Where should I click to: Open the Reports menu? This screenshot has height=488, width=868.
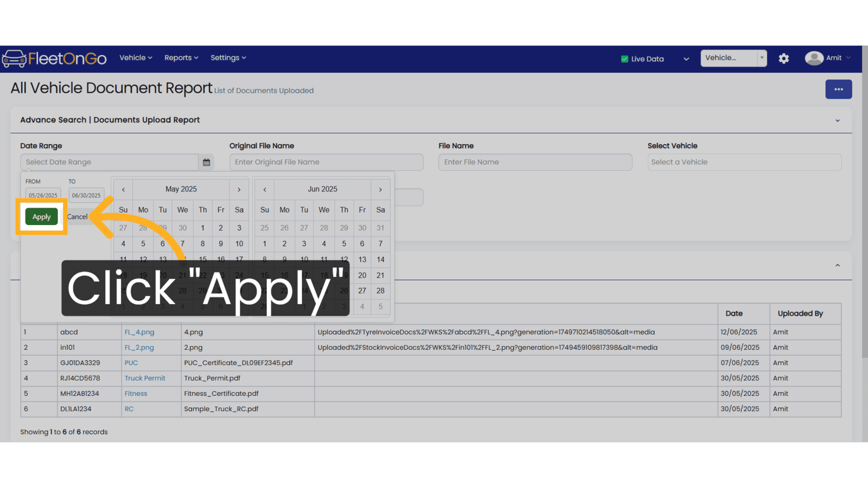(x=181, y=58)
